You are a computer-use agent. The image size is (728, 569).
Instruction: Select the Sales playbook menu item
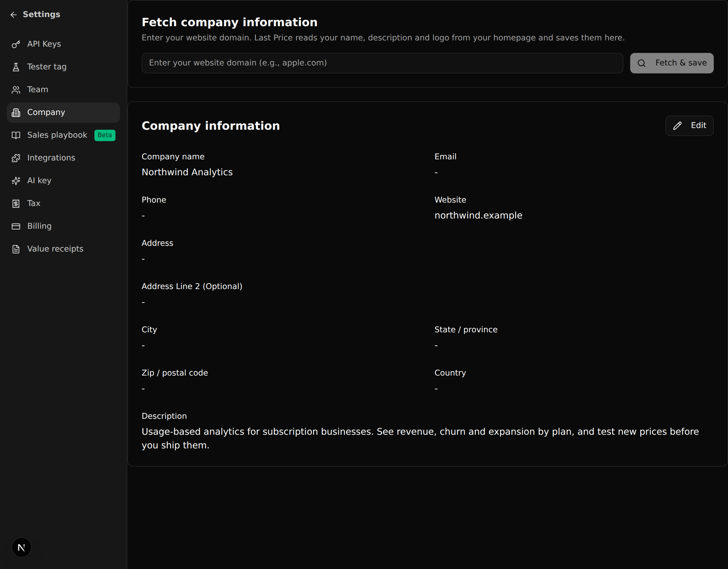[x=63, y=135]
